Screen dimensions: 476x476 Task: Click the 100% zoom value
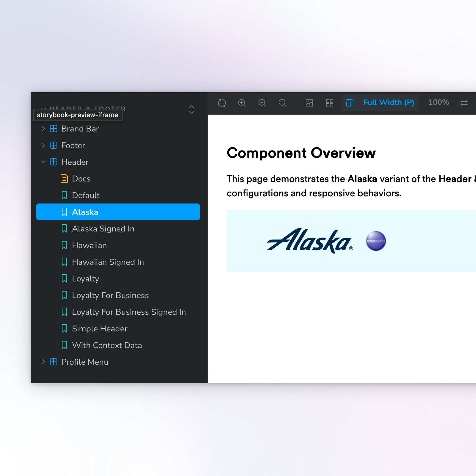click(439, 102)
